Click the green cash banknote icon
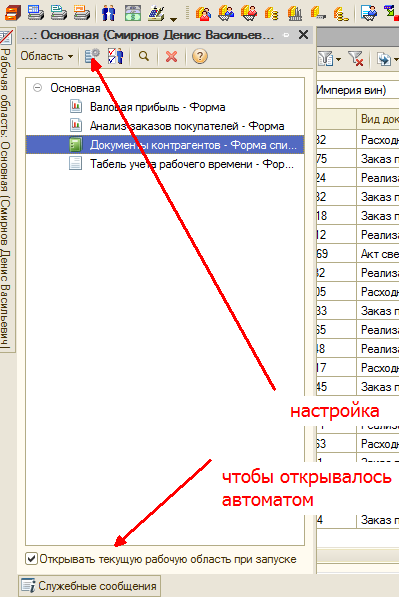 pos(132,13)
